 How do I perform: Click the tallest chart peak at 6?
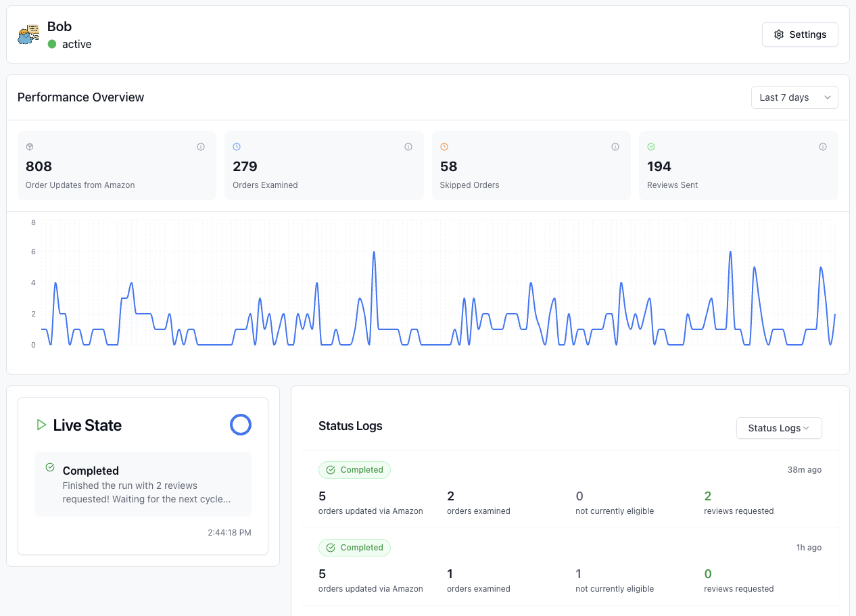tap(374, 252)
